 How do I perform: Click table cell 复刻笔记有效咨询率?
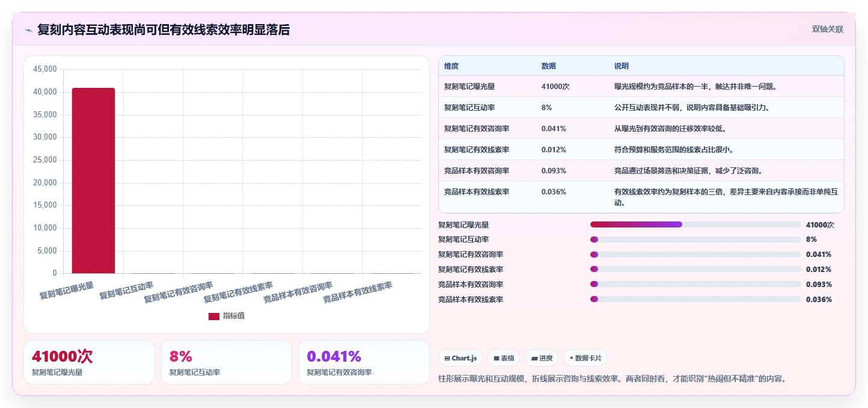[x=477, y=129]
